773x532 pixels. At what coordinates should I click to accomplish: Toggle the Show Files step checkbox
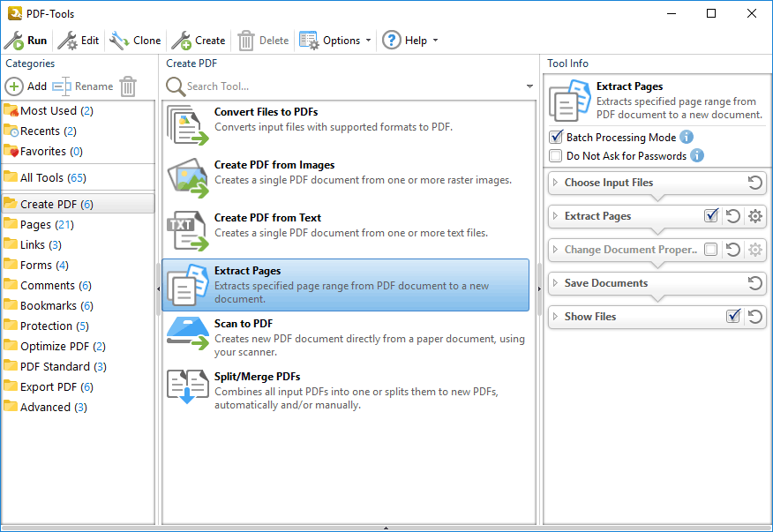[733, 316]
